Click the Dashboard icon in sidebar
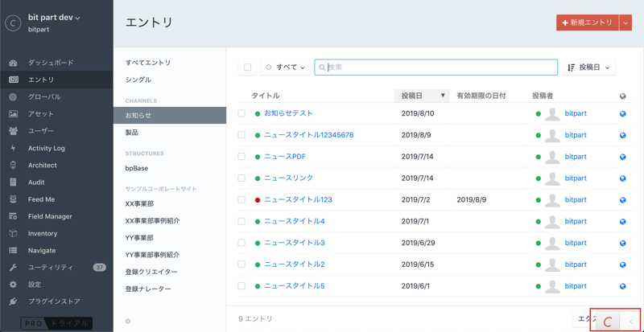The image size is (644, 332). click(13, 63)
